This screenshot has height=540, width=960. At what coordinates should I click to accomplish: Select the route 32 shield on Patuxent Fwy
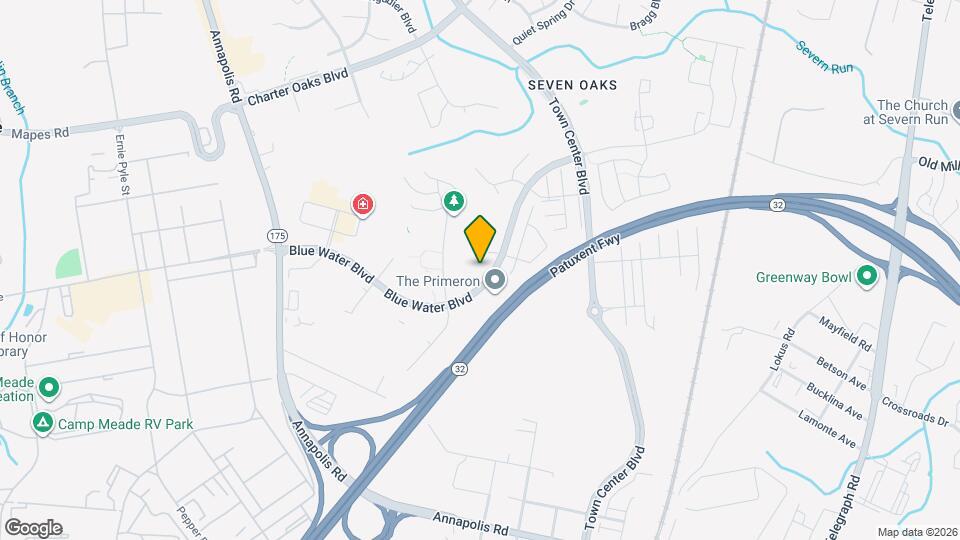(460, 369)
